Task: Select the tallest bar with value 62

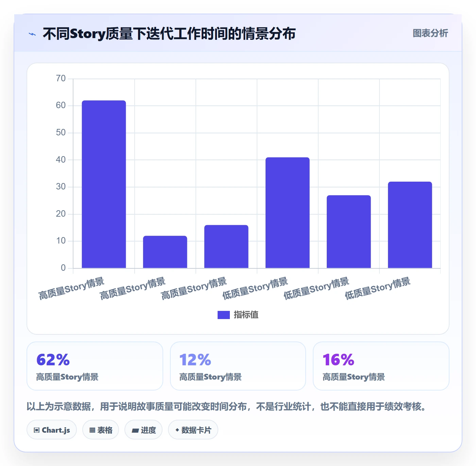Action: coord(104,184)
